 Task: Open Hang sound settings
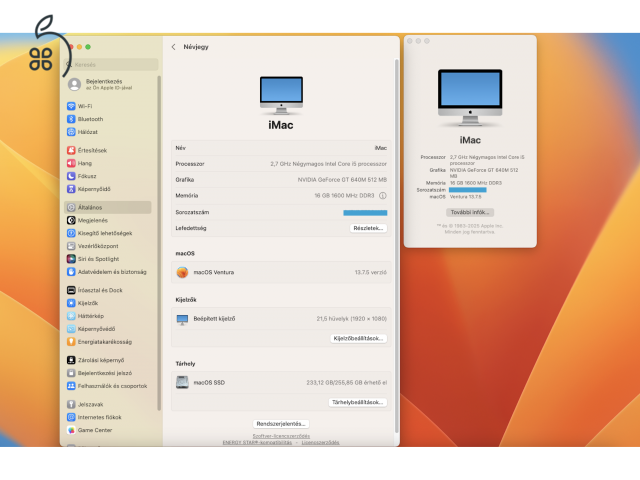click(x=85, y=163)
